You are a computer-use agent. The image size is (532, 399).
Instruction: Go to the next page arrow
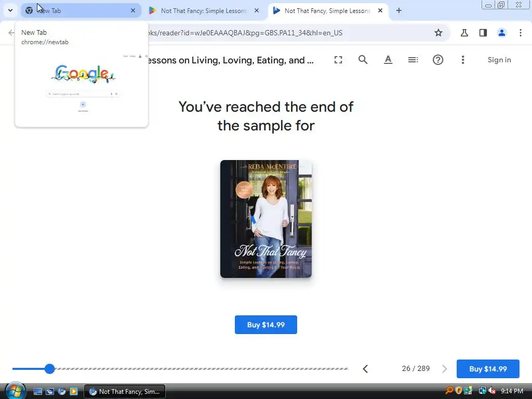[x=445, y=369]
